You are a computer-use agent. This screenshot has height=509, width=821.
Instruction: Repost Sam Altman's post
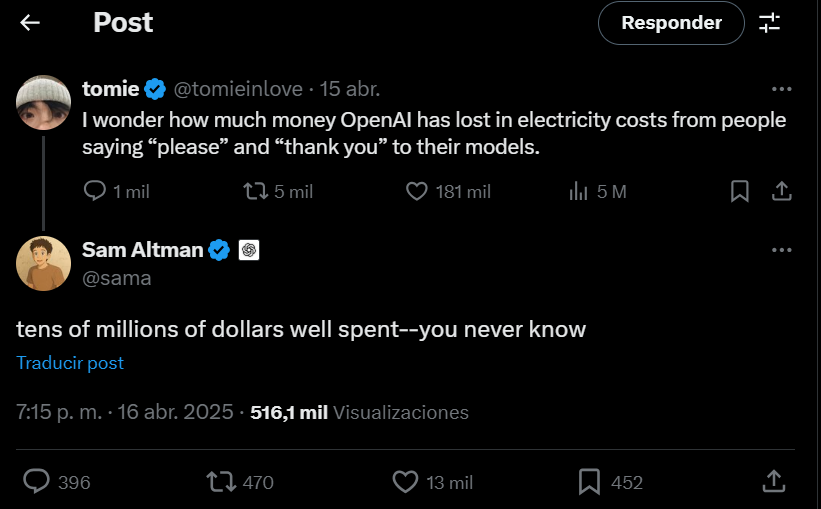coord(220,482)
